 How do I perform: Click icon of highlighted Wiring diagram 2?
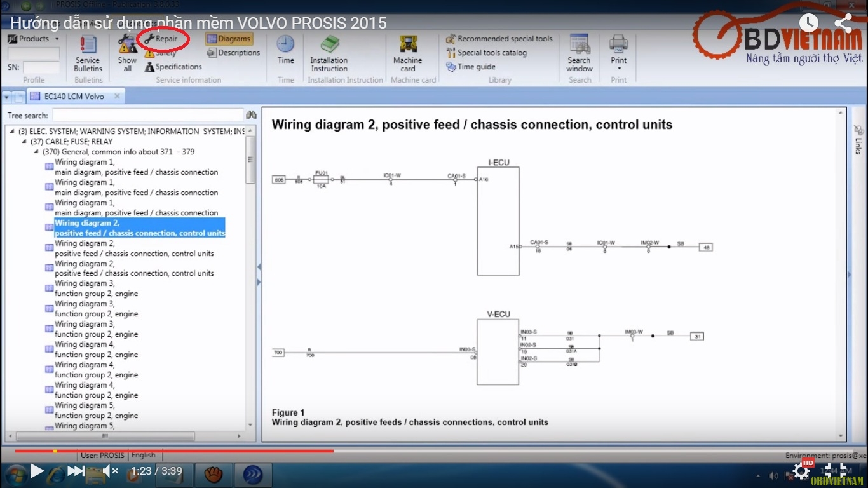click(x=49, y=227)
